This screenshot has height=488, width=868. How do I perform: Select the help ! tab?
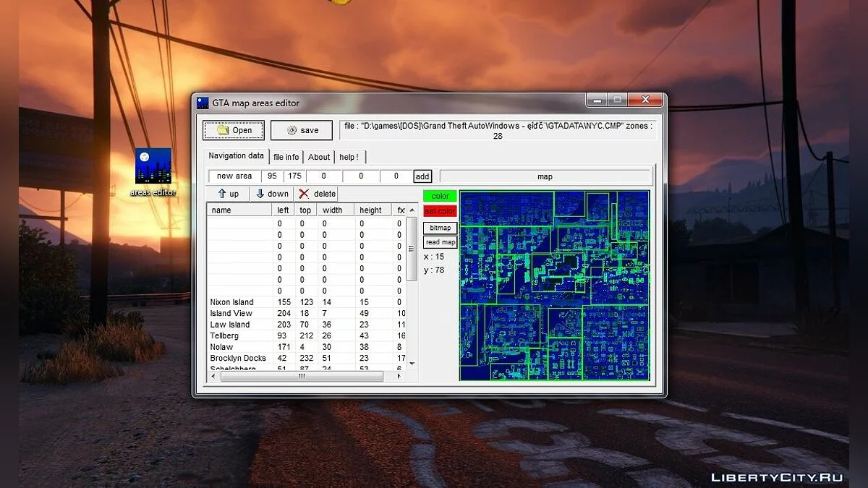click(349, 157)
